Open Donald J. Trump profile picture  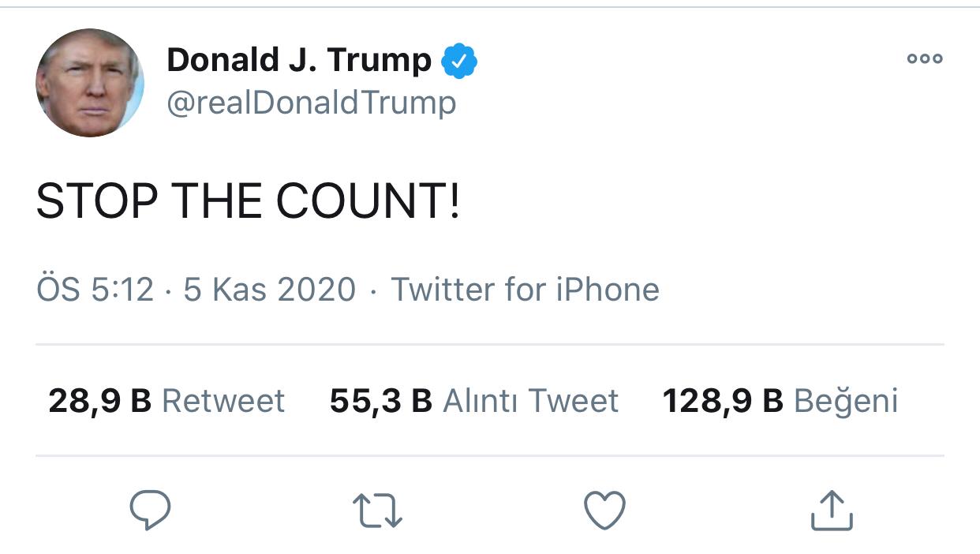(x=90, y=83)
